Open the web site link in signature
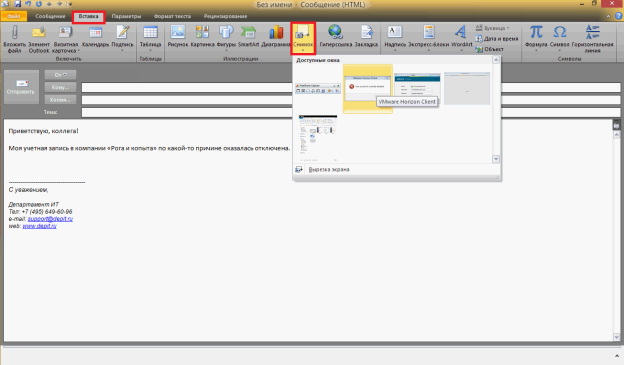Image resolution: width=624 pixels, height=365 pixels. point(39,226)
